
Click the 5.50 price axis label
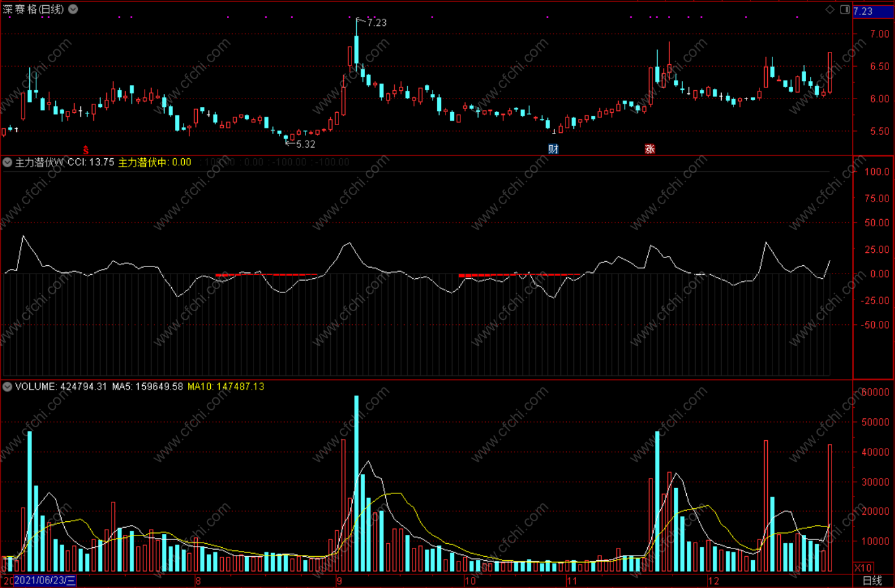(x=879, y=131)
